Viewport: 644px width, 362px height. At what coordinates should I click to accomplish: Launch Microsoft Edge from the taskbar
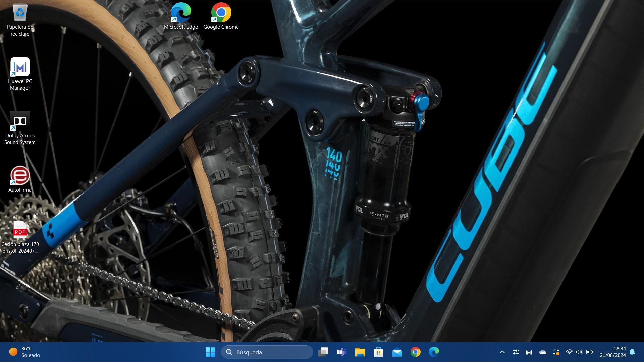click(434, 352)
